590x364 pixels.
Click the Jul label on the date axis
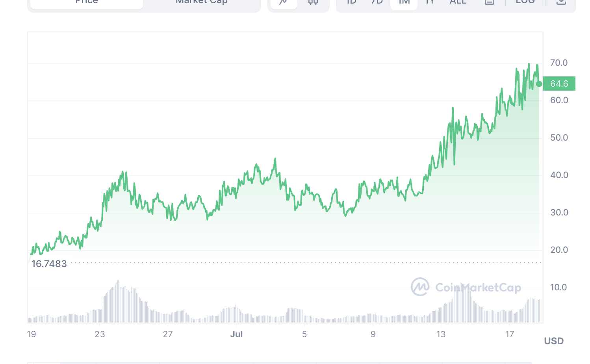[x=236, y=334]
